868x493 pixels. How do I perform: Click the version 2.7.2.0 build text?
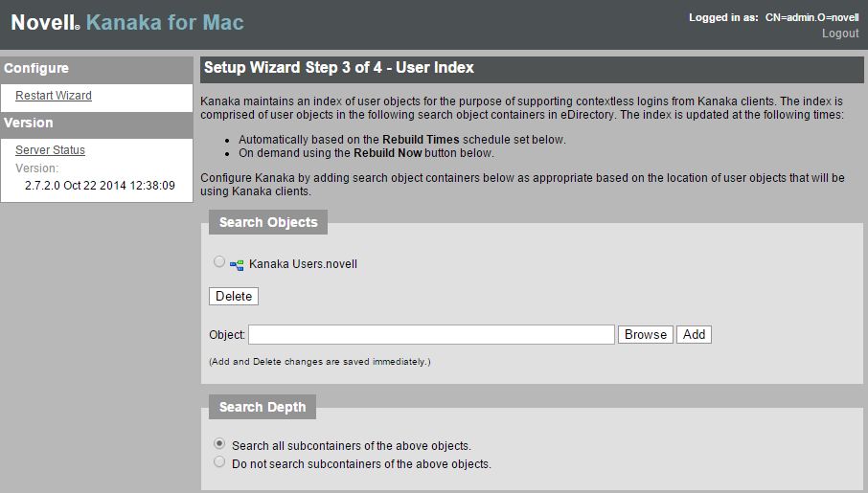pos(100,186)
